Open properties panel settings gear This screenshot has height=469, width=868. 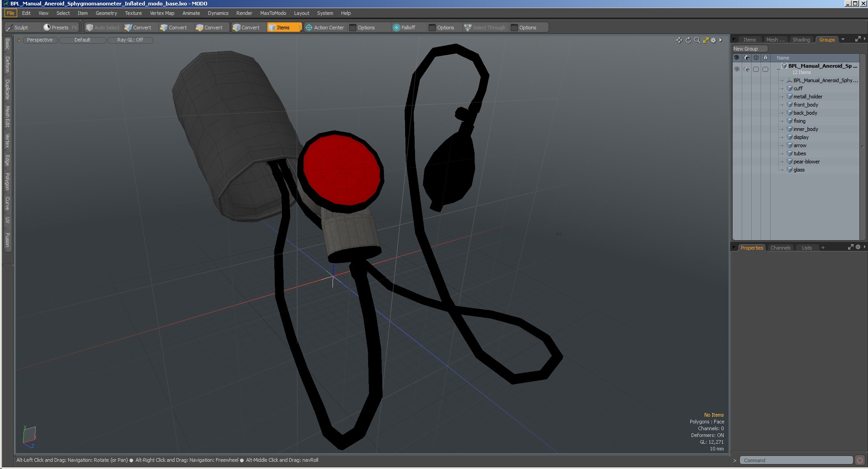pos(858,247)
